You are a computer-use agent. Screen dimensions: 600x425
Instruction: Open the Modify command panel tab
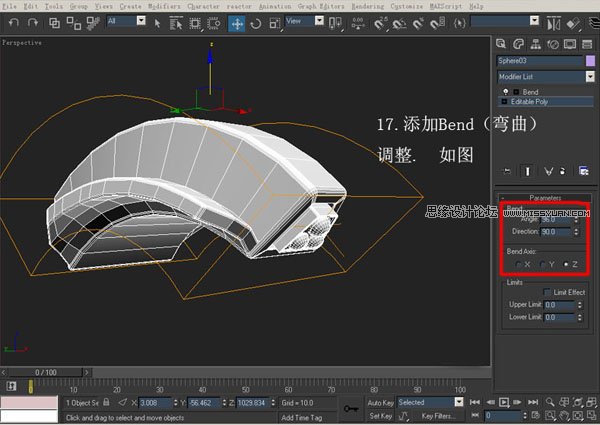click(x=520, y=44)
